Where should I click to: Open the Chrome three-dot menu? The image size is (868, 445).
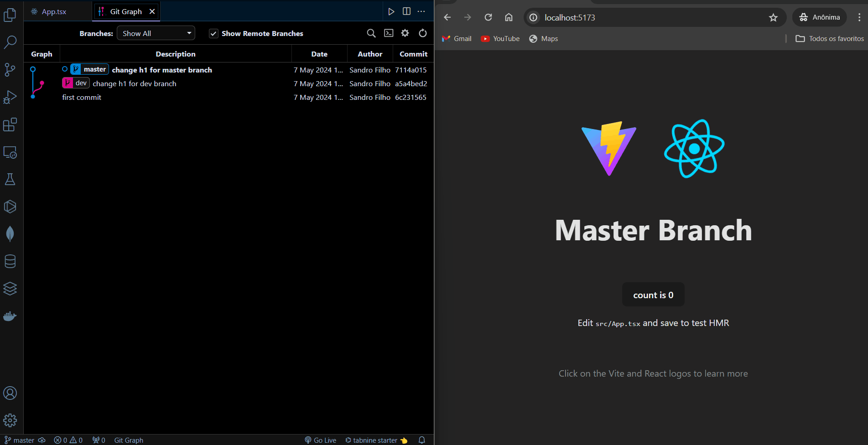(859, 17)
